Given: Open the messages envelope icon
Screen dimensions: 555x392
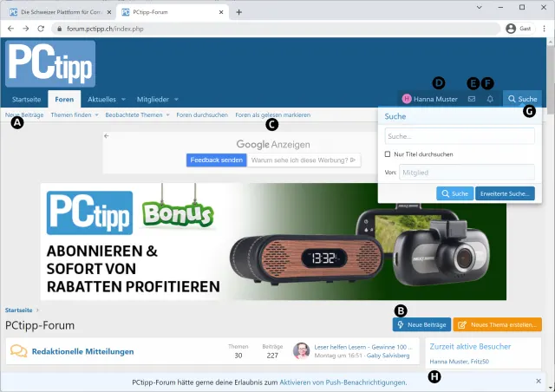Looking at the screenshot, I should [x=472, y=99].
